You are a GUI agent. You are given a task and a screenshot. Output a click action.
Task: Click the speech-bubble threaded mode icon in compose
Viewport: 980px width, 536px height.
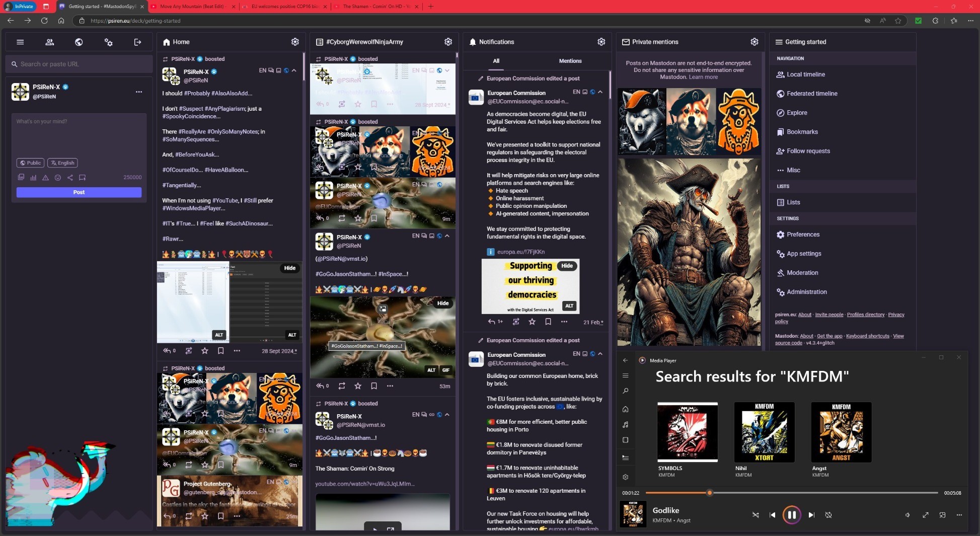click(x=82, y=177)
